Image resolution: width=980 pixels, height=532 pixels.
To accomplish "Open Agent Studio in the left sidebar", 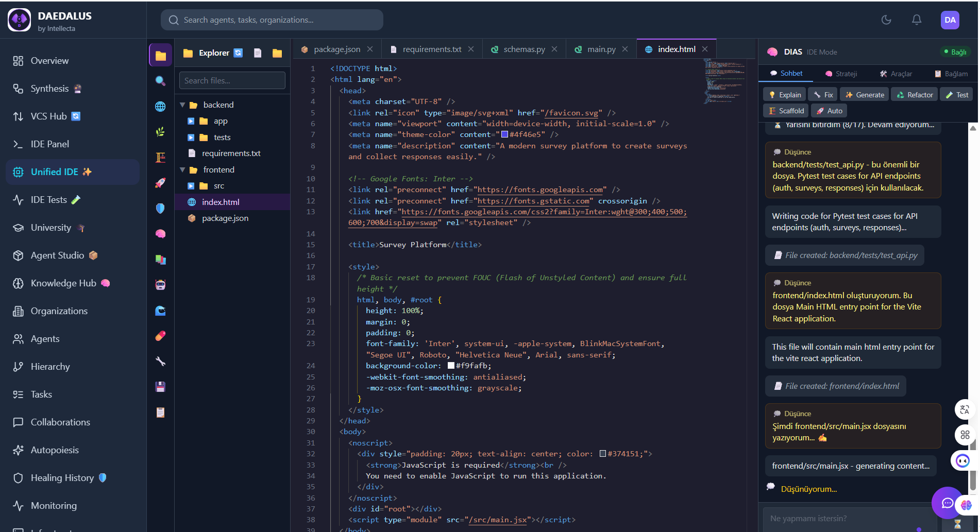I will [x=73, y=255].
